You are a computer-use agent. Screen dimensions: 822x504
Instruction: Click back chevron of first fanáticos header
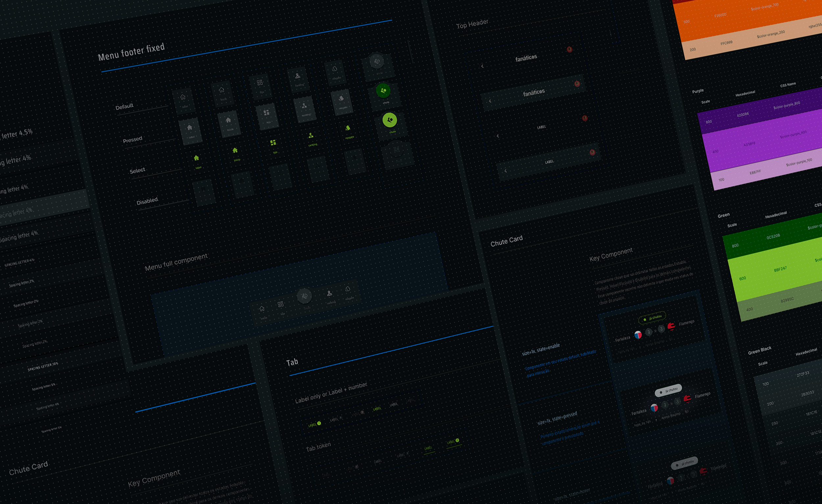482,66
